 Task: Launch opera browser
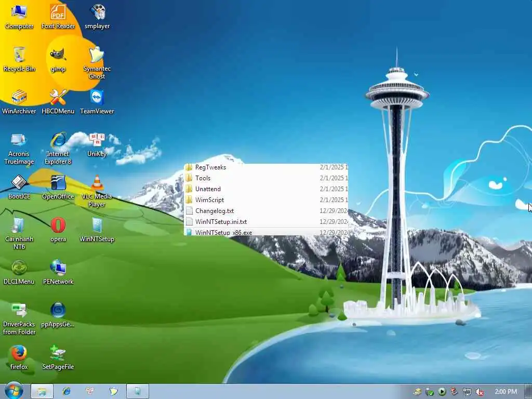(x=58, y=230)
